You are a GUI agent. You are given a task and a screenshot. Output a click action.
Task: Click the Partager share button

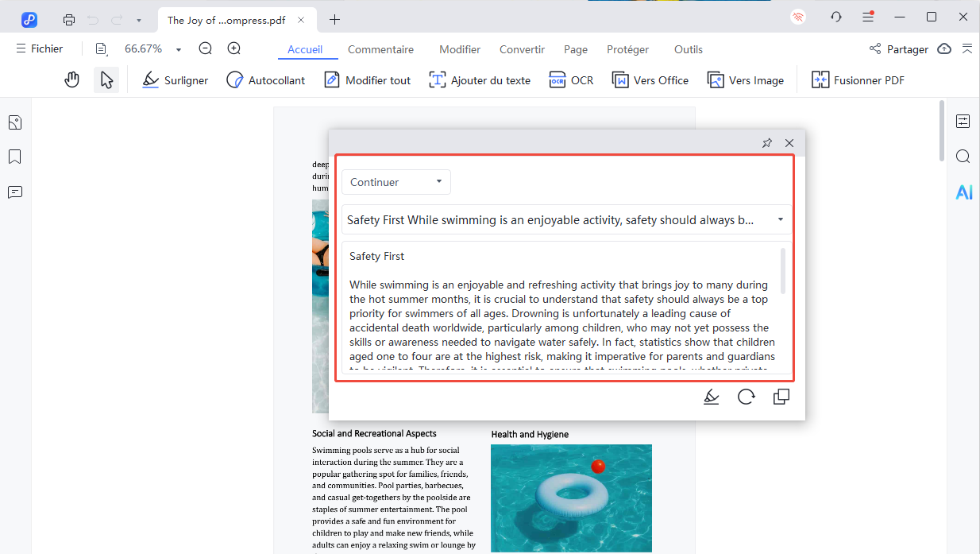click(898, 49)
